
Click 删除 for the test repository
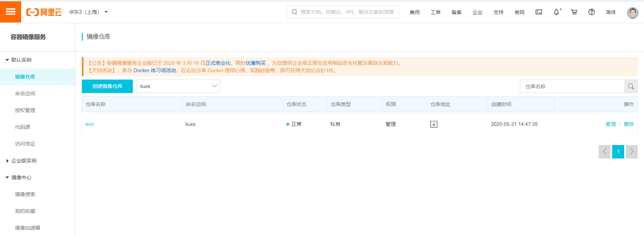pos(629,124)
